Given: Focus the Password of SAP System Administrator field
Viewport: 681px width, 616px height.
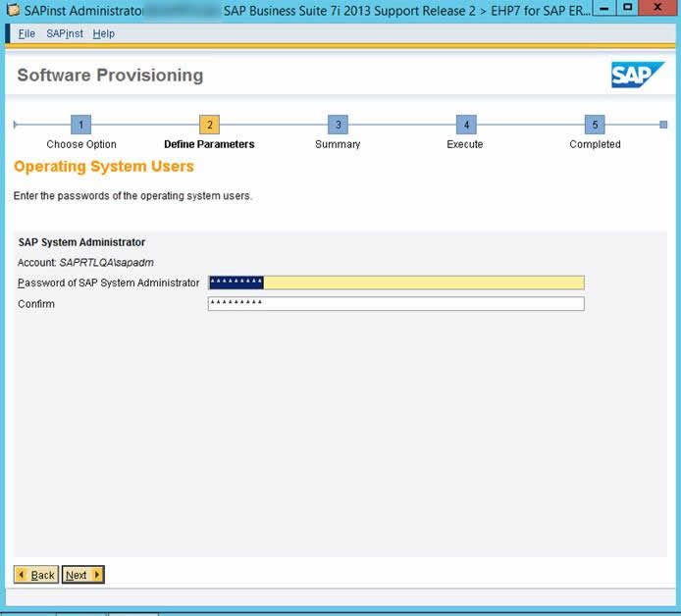Looking at the screenshot, I should point(396,282).
